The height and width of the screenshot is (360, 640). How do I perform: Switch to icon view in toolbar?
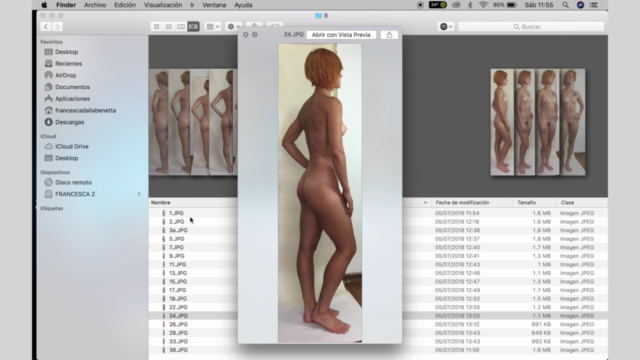click(x=156, y=27)
